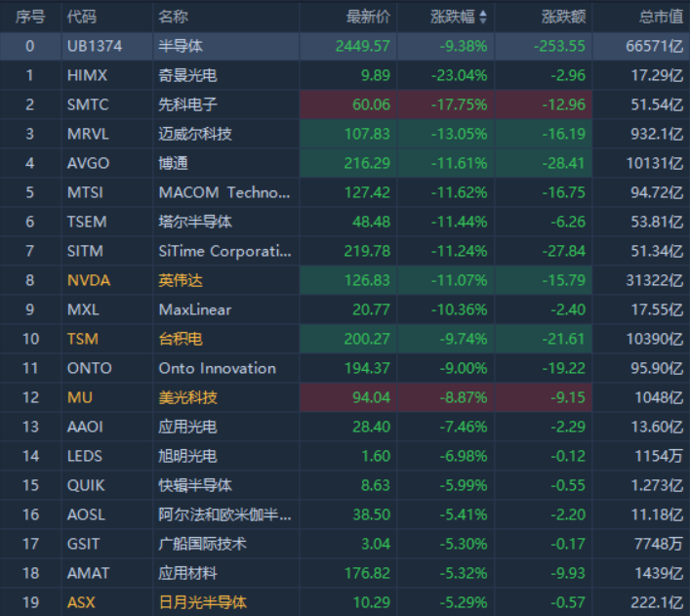Viewport: 690px width, 616px height.
Task: Click the AOSL ticker
Action: [x=86, y=514]
